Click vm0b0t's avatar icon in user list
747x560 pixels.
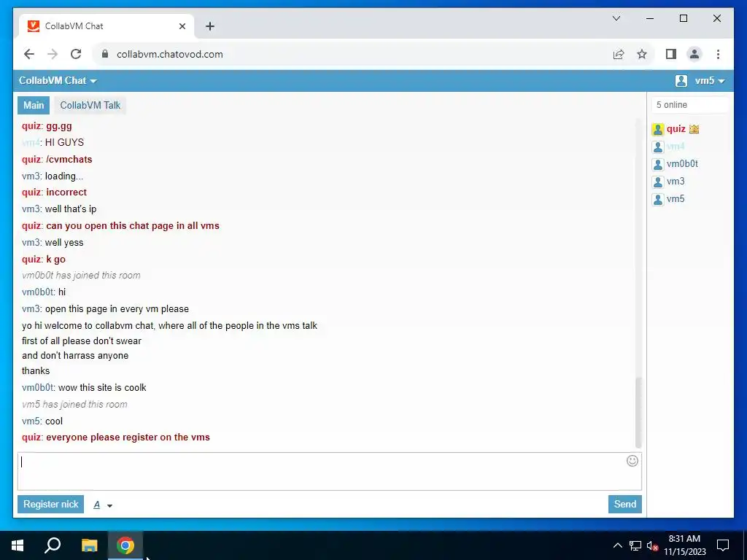(x=658, y=164)
